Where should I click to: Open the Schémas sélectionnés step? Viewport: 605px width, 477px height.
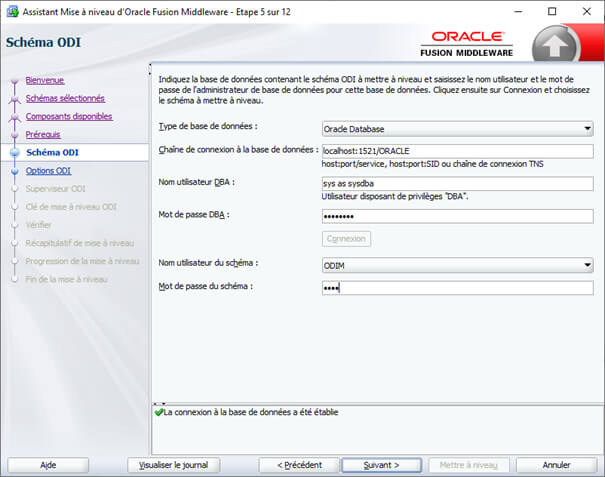65,98
